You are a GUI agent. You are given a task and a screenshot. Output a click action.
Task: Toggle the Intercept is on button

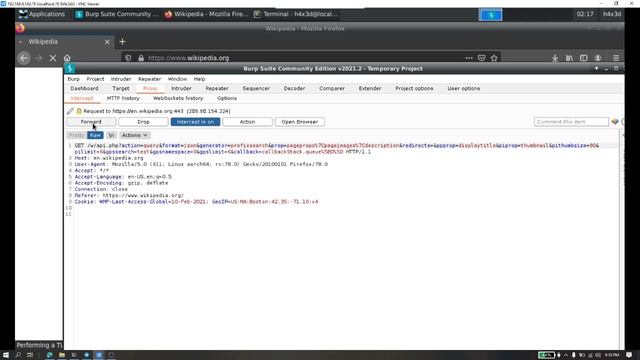195,122
